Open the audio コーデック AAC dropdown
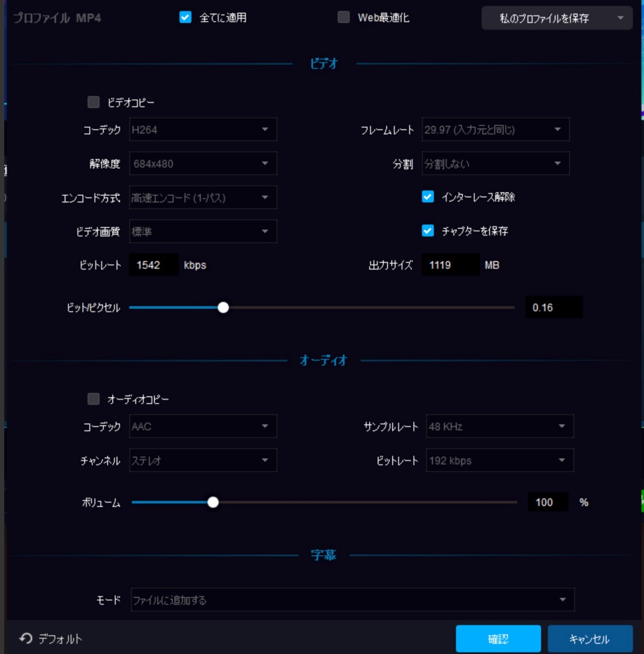Viewport: 644px width, 654px height. [203, 426]
